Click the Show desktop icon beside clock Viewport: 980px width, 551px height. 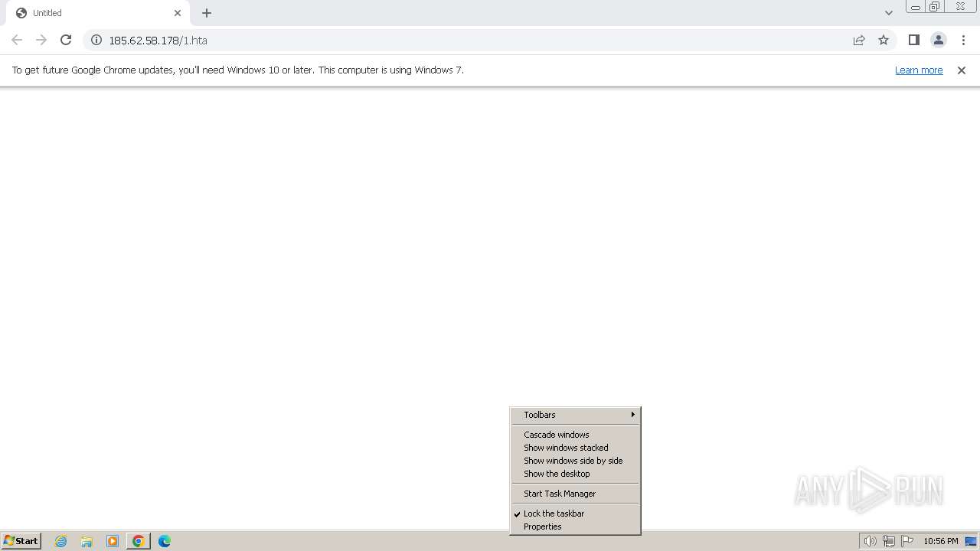pyautogui.click(x=971, y=541)
